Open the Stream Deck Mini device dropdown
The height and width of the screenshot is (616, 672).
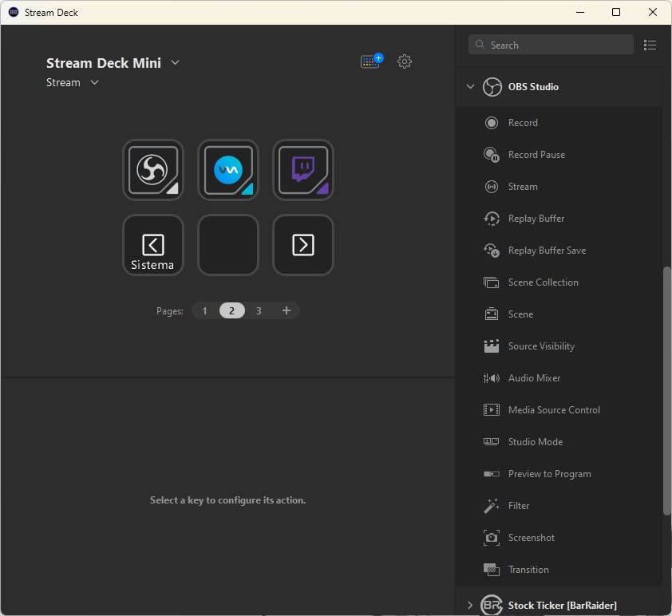(175, 62)
